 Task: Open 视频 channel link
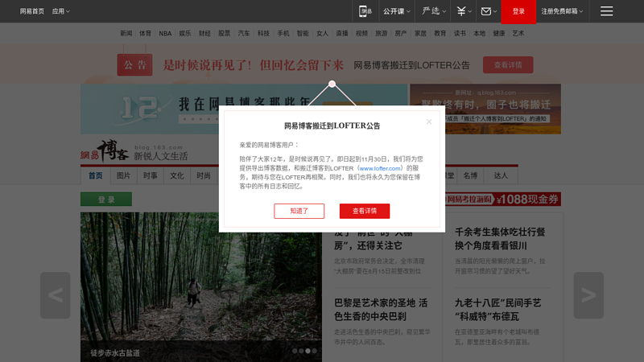pyautogui.click(x=361, y=33)
